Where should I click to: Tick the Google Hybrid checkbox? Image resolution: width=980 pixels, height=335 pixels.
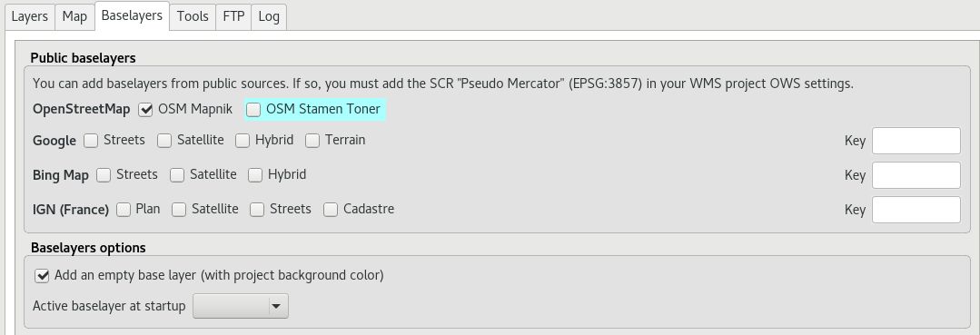[243, 141]
